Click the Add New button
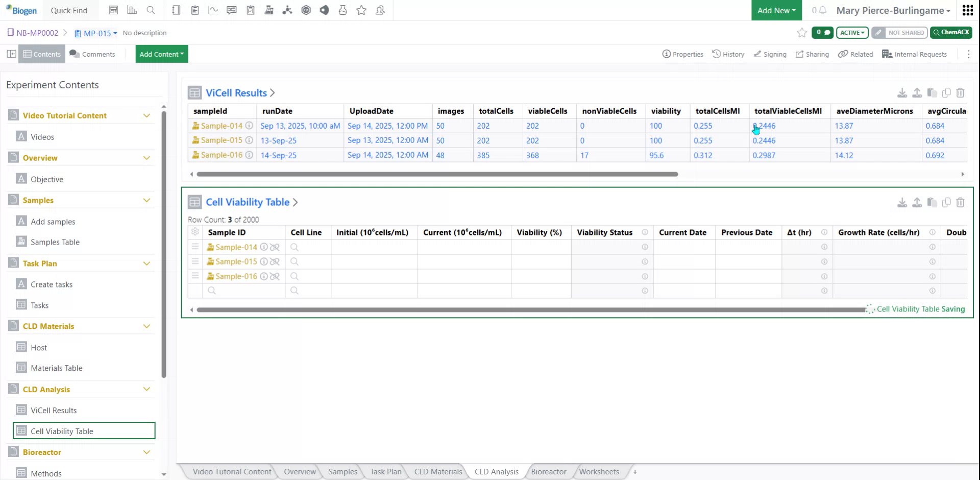Screen dimensions: 980x480 tap(776, 10)
